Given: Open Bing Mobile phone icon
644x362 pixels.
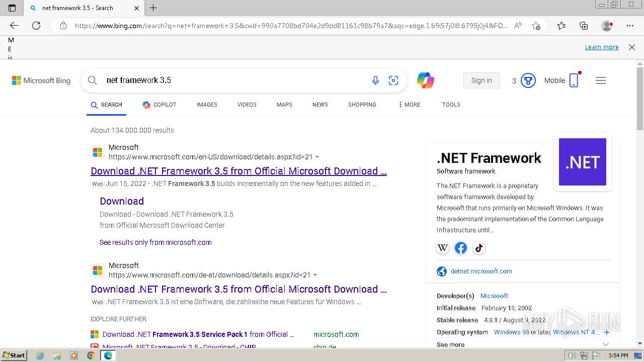Looking at the screenshot, I should point(574,80).
